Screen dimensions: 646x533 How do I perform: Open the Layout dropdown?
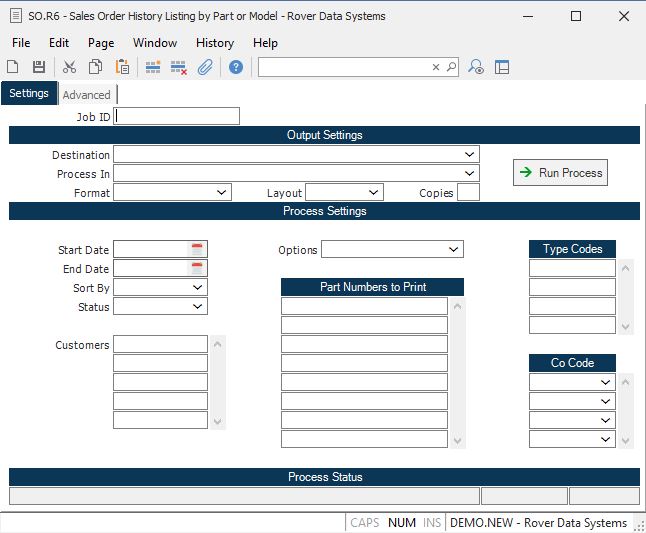click(374, 192)
